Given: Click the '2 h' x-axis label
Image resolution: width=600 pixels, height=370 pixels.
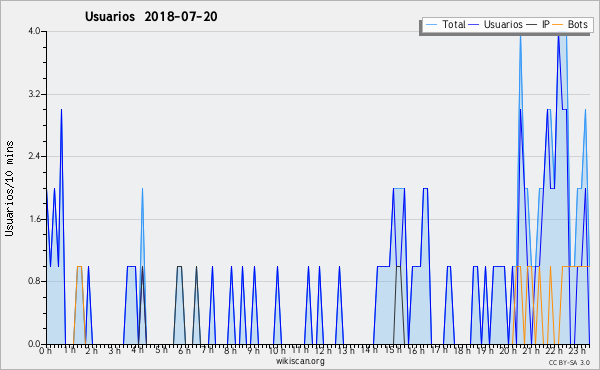Looking at the screenshot, I should click(x=91, y=351).
